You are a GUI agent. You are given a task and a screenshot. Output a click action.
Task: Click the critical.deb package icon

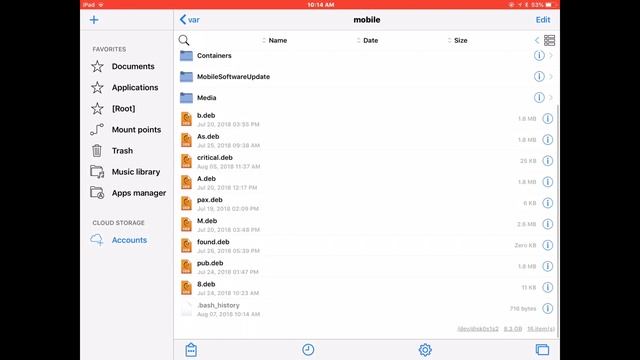(187, 161)
